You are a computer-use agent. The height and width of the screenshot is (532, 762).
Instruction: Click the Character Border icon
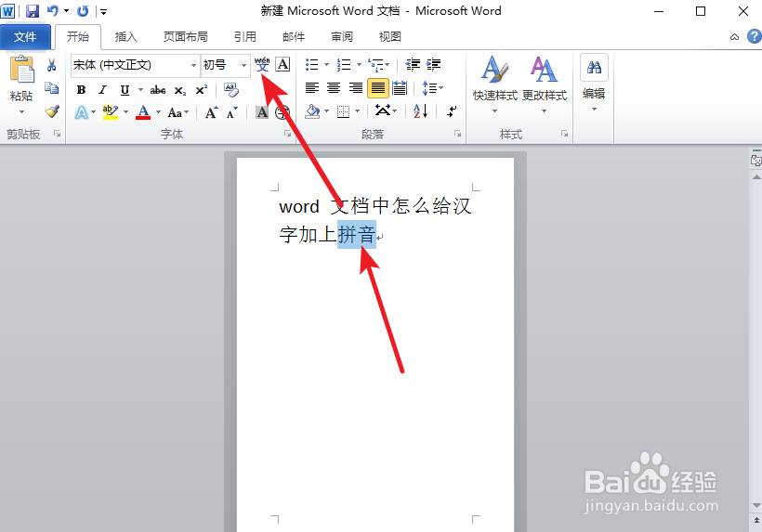point(282,64)
